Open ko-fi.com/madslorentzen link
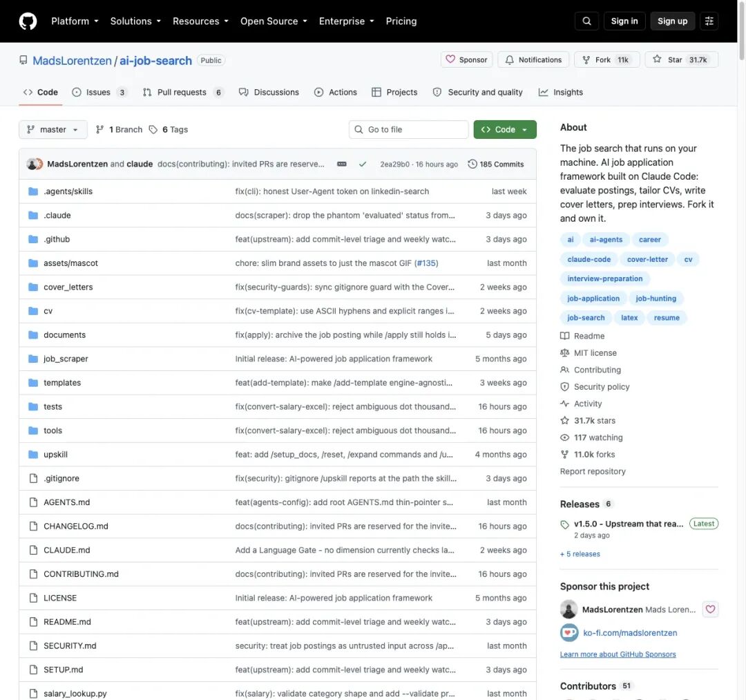This screenshot has width=746, height=700. (629, 633)
